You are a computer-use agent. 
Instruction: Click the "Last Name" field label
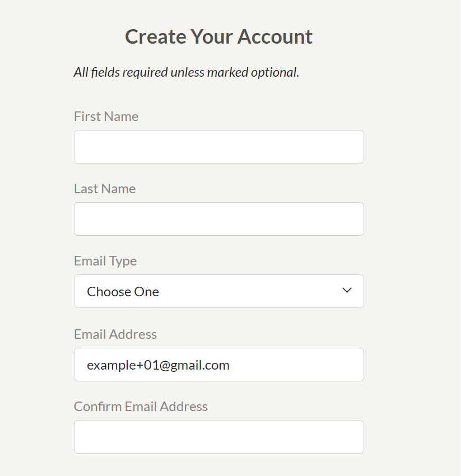105,189
